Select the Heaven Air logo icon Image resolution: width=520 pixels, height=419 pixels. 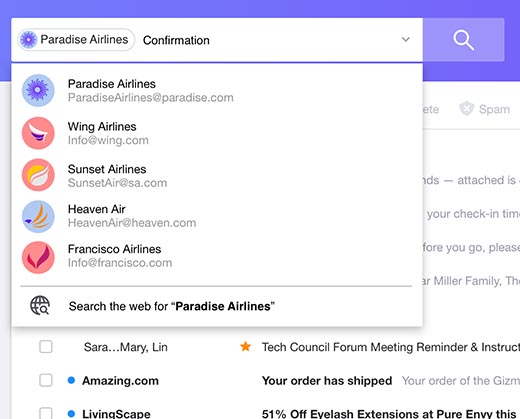[38, 216]
